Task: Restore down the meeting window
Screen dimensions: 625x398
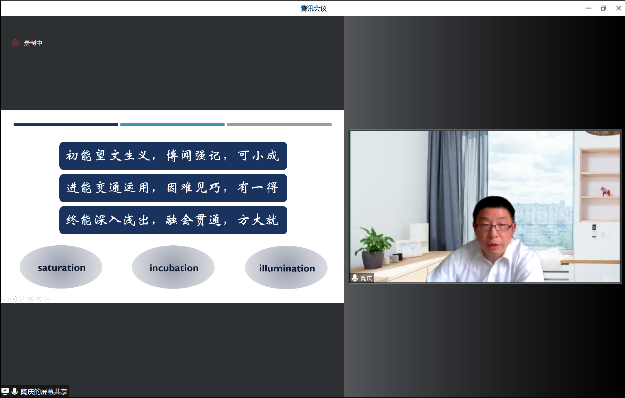Action: 603,8
